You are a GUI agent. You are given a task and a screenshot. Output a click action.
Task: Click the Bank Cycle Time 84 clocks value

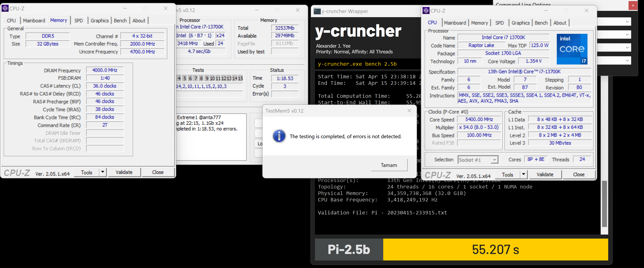point(105,117)
